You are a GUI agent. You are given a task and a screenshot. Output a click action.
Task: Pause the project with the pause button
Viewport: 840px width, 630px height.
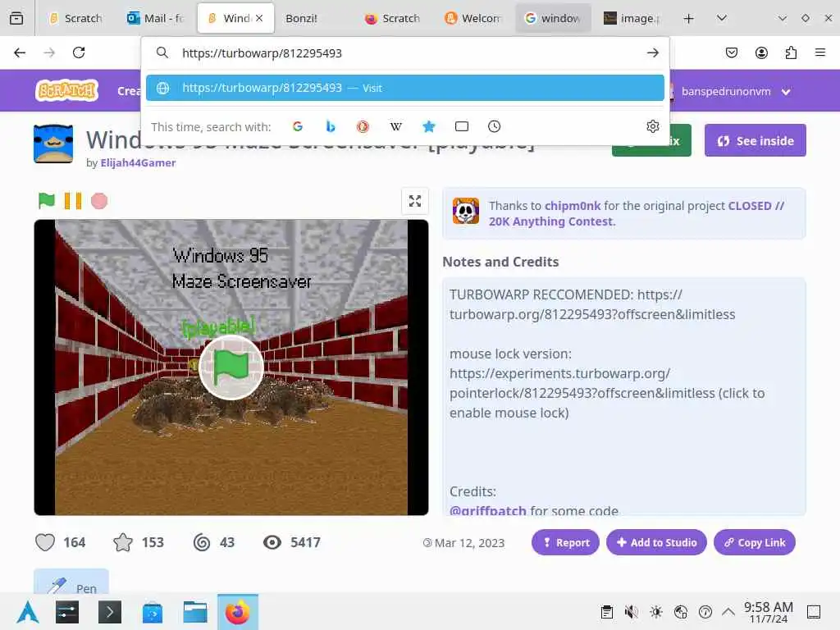pyautogui.click(x=73, y=201)
